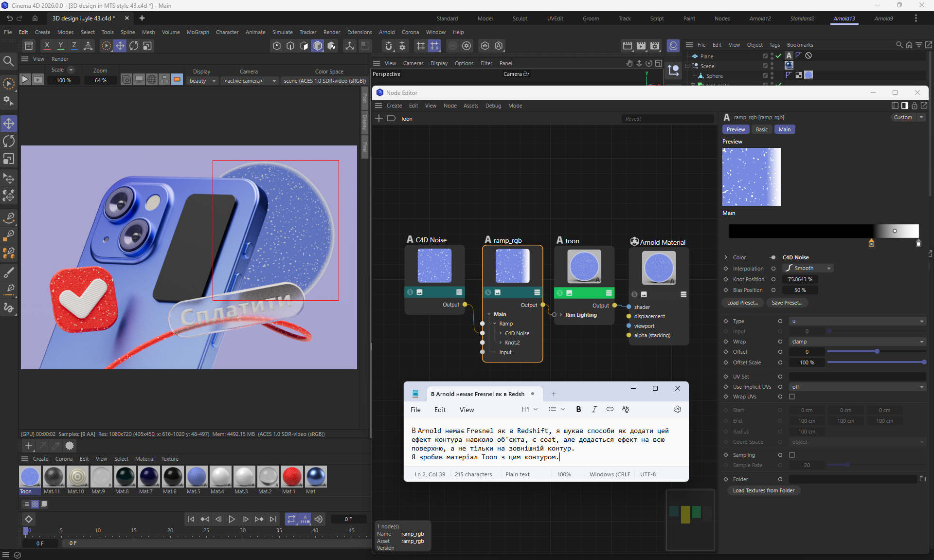This screenshot has height=560, width=934.
Task: Click the Load Preset button
Action: point(742,303)
